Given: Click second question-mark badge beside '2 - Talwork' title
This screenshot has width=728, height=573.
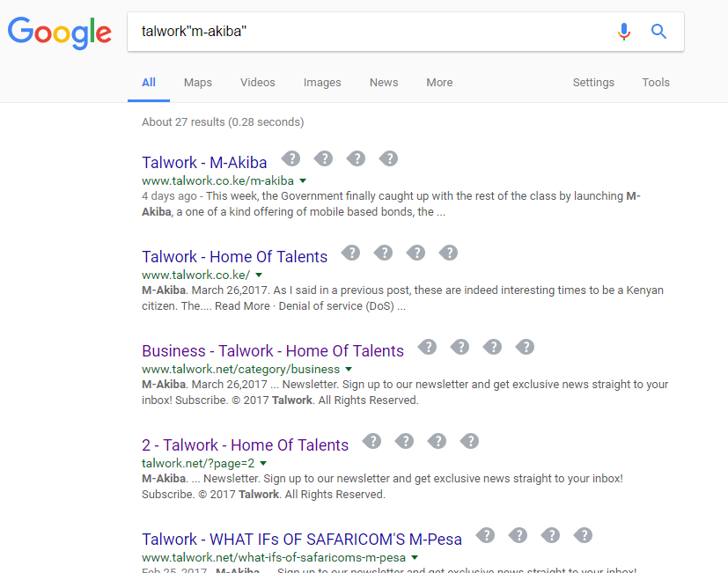Looking at the screenshot, I should (x=404, y=442).
